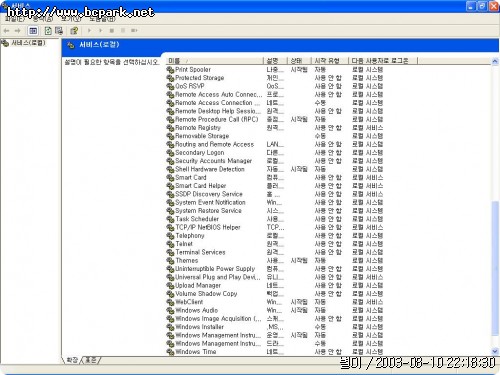
Task: Click the gear icon beside Windows Time
Action: 170,352
